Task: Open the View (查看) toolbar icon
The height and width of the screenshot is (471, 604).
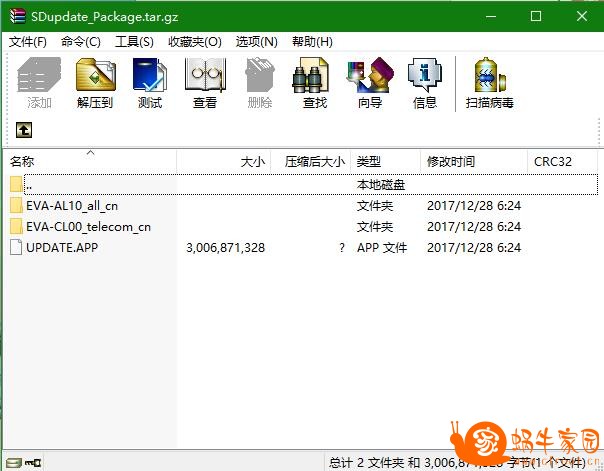Action: pyautogui.click(x=205, y=75)
